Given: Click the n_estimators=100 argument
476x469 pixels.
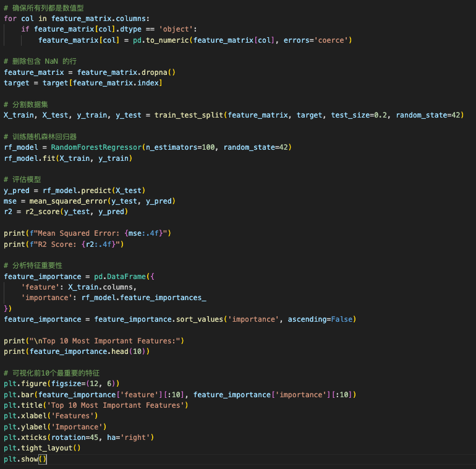Looking at the screenshot, I should pyautogui.click(x=181, y=147).
